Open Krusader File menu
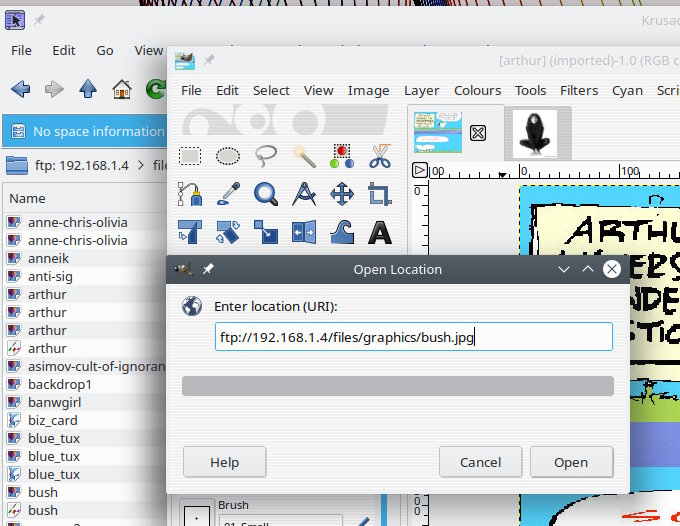This screenshot has width=680, height=526. coord(21,50)
